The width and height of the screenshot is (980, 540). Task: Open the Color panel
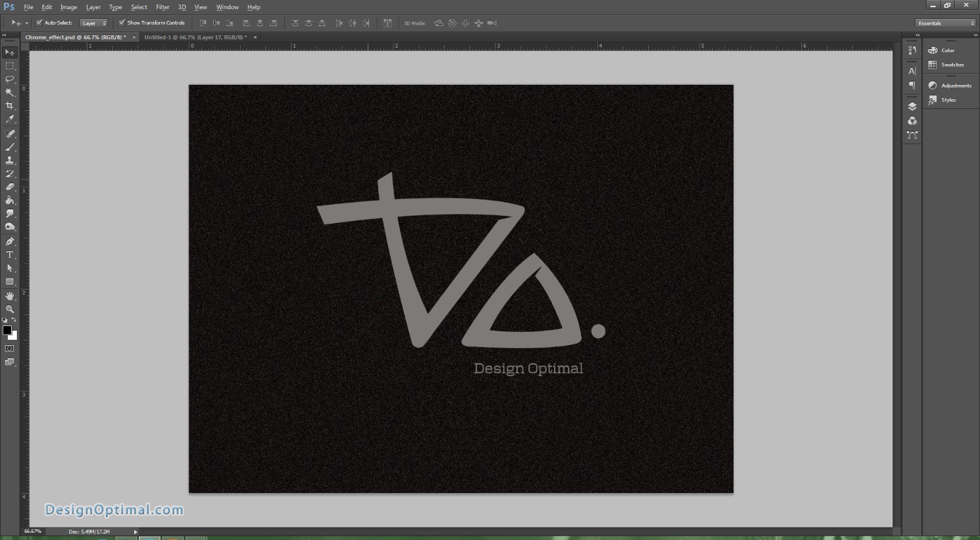pyautogui.click(x=947, y=50)
